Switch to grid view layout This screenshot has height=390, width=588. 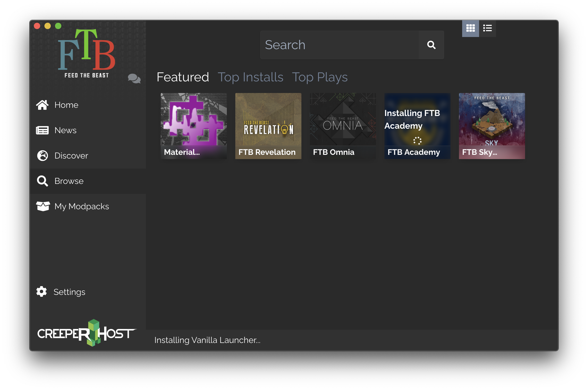click(x=470, y=28)
